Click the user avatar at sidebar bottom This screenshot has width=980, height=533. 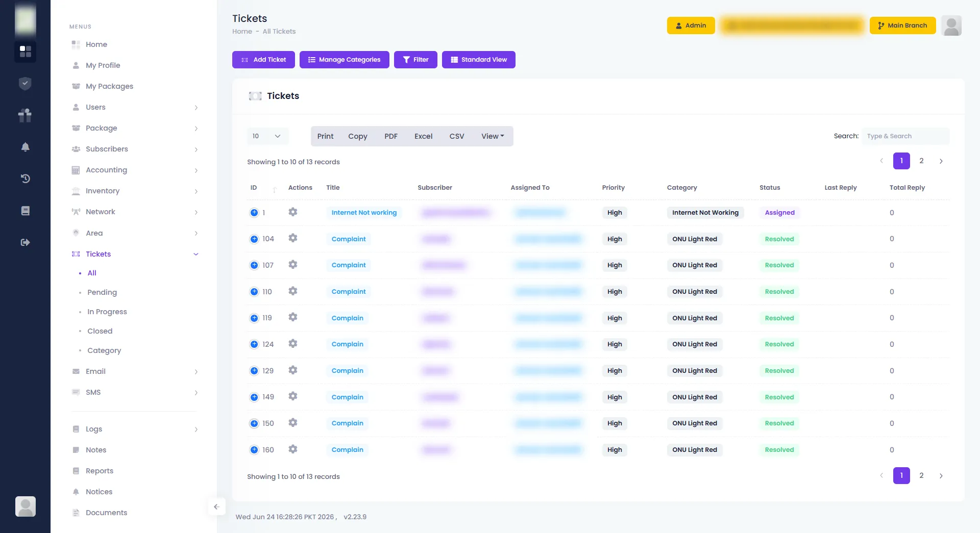[x=26, y=506]
